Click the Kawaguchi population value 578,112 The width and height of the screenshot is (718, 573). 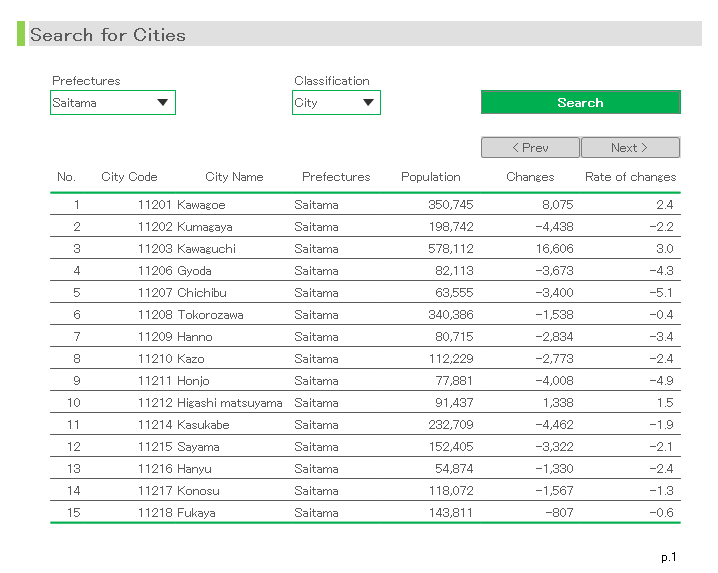(450, 249)
